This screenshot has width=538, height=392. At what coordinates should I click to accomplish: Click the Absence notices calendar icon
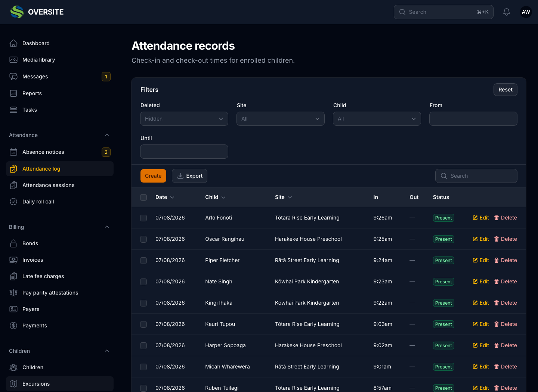tap(13, 152)
